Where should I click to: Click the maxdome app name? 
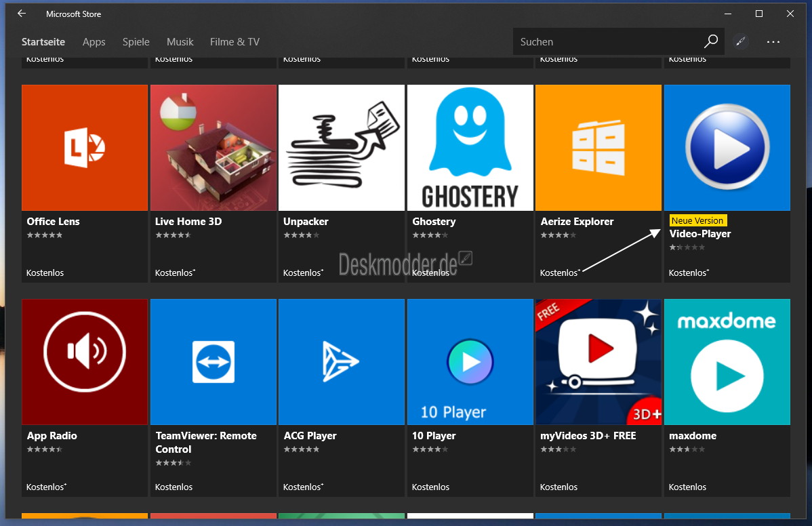[x=693, y=436]
